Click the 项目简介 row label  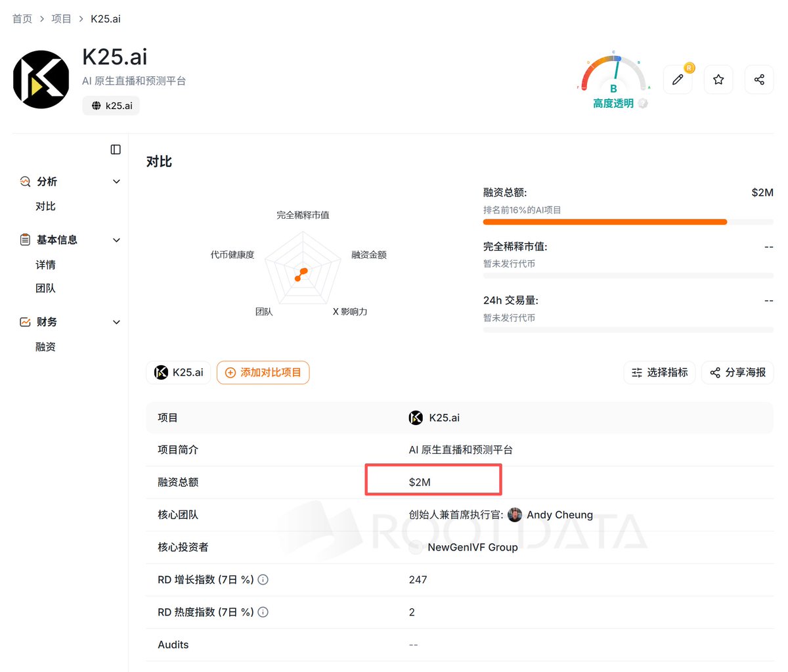coord(178,450)
